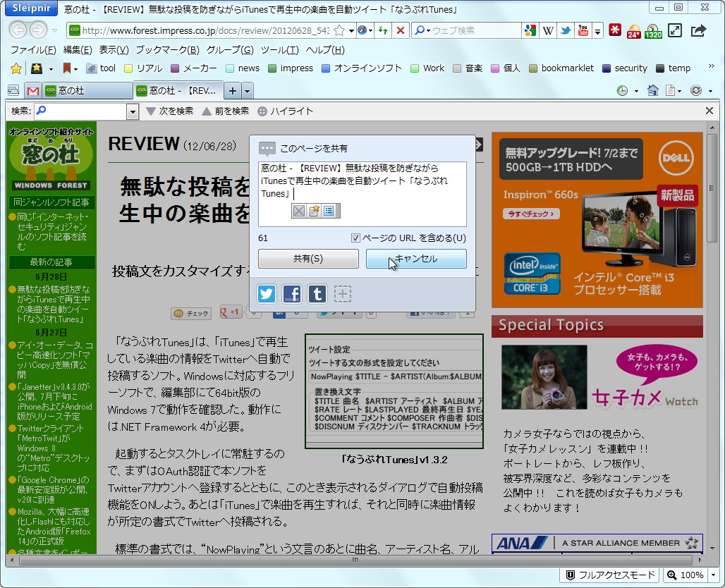Open Wikipedia search from the toolbar icon
725x588 pixels.
click(549, 30)
